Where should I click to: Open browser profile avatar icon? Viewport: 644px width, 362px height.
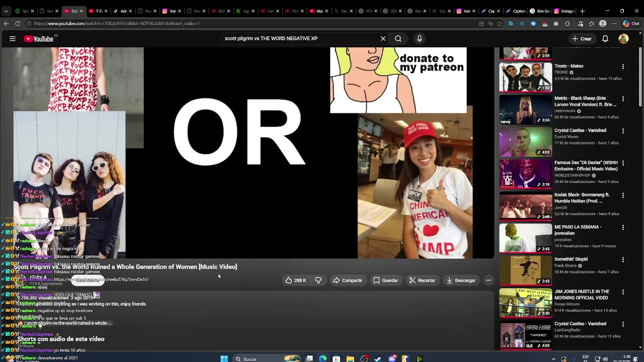(603, 24)
